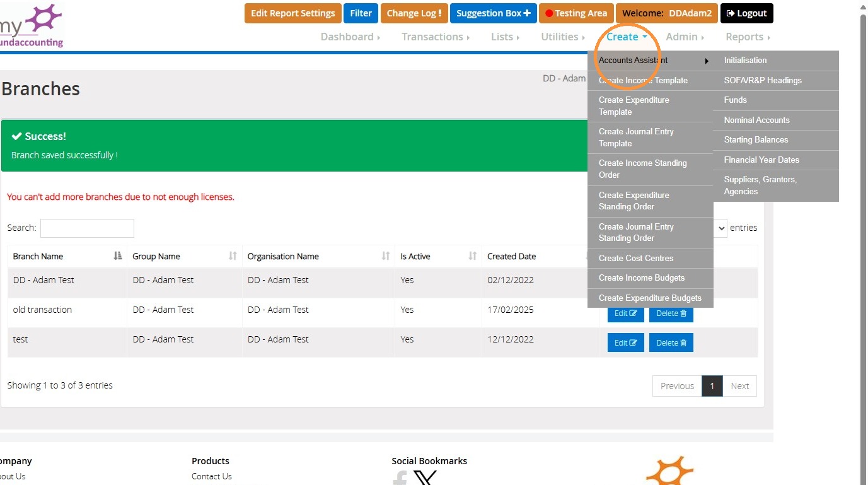
Task: Sort the table by Organisation Name
Action: point(318,256)
